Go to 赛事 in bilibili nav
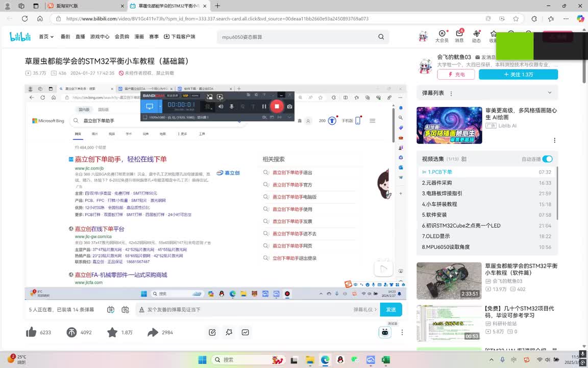588x368 pixels. 154,36
